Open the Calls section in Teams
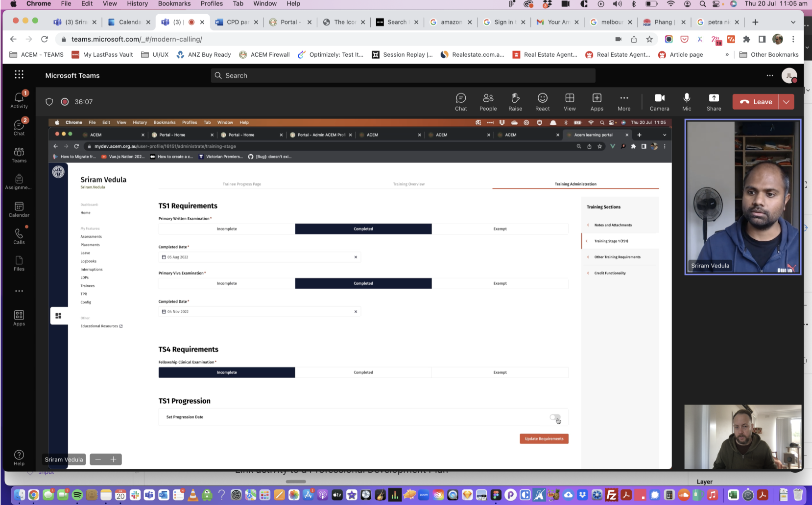 pyautogui.click(x=19, y=236)
